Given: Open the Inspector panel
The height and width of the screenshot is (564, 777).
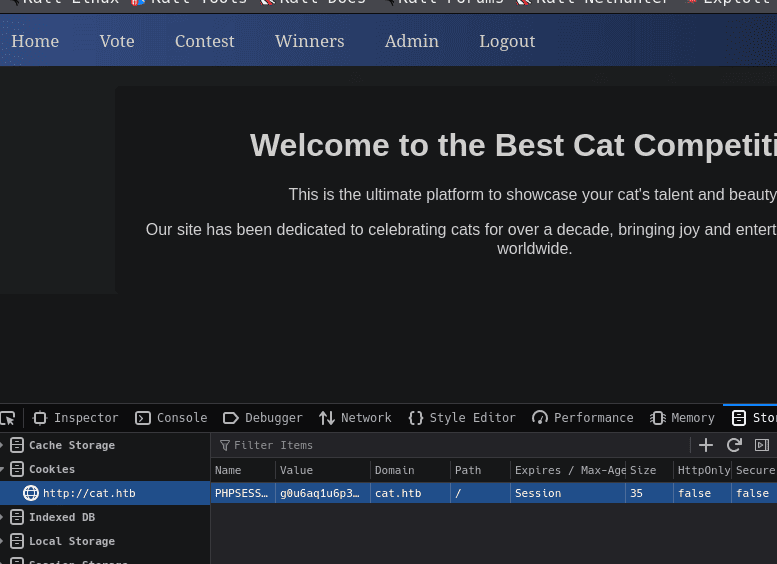Looking at the screenshot, I should pos(76,418).
